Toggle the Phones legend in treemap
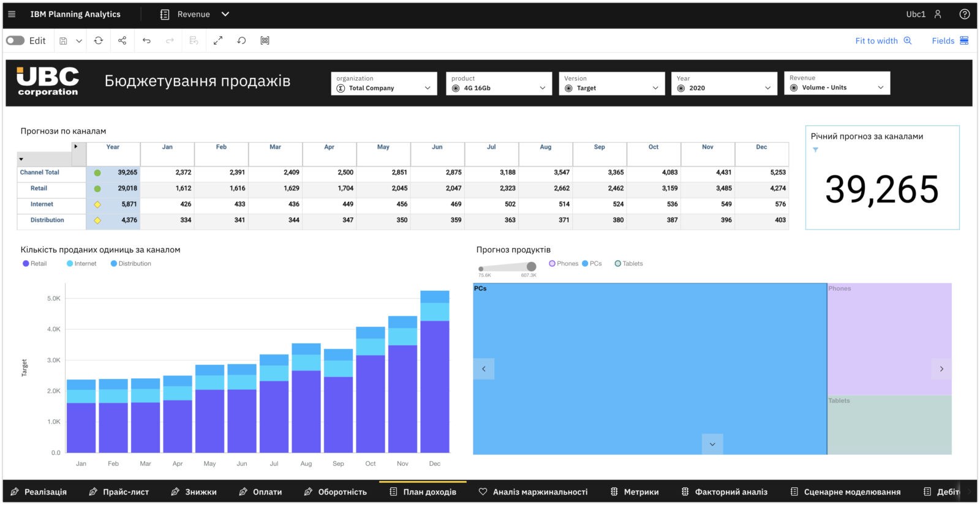980x505 pixels. point(563,264)
